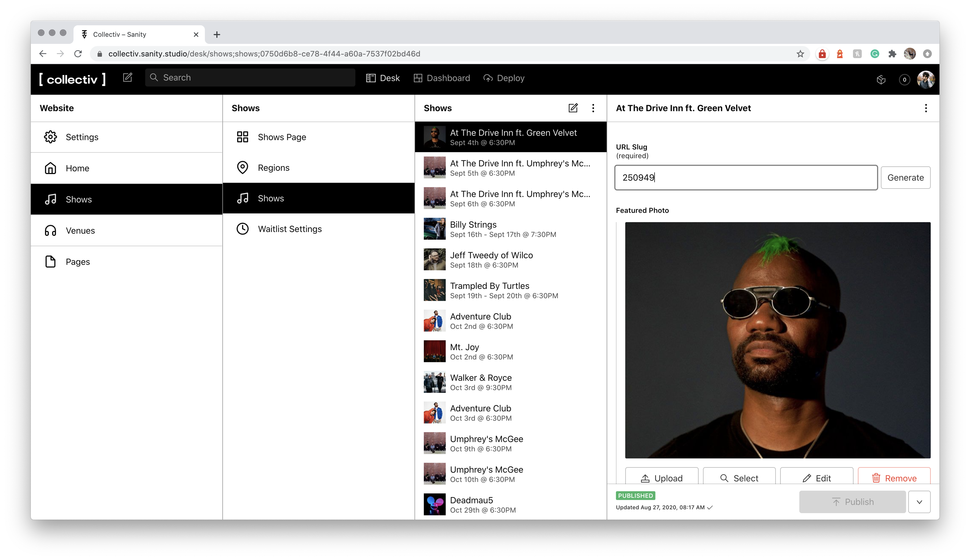Screen dimensions: 970x560
Task: Open the package updates icon in navbar
Action: pos(881,79)
